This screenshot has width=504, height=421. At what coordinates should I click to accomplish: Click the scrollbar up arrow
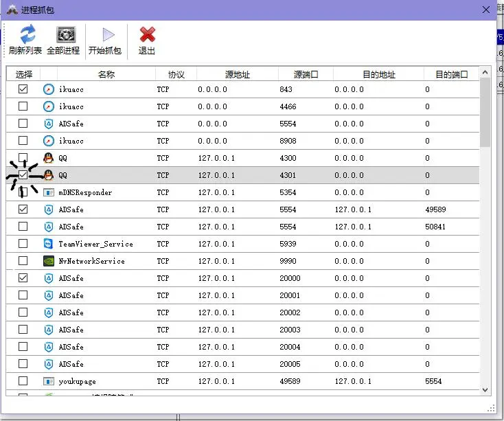[485, 72]
